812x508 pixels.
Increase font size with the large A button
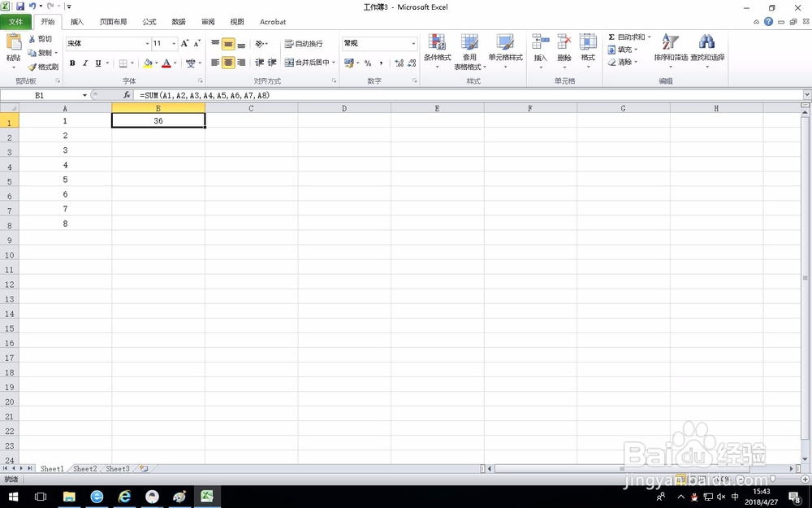[185, 44]
